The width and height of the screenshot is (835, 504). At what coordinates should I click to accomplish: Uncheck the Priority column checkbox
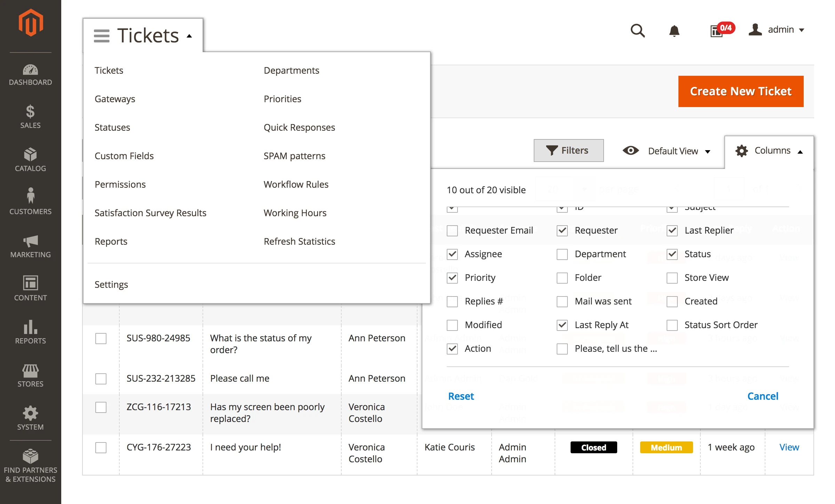point(452,278)
